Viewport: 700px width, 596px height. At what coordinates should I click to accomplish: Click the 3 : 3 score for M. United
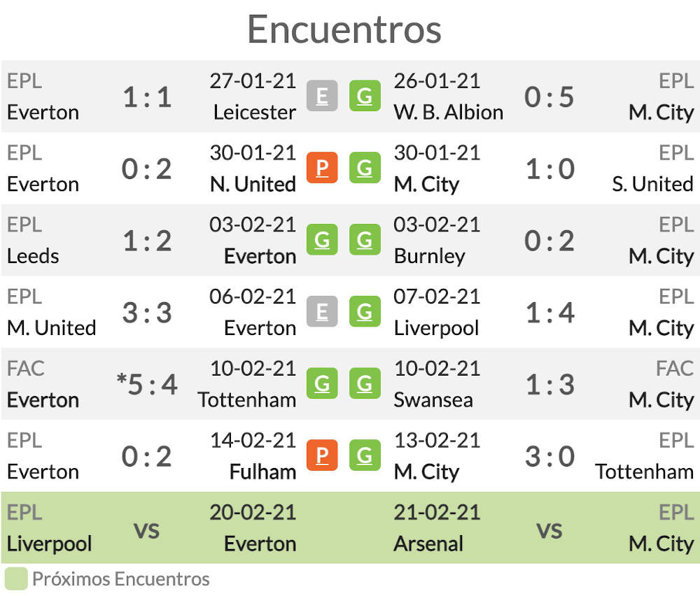147,312
